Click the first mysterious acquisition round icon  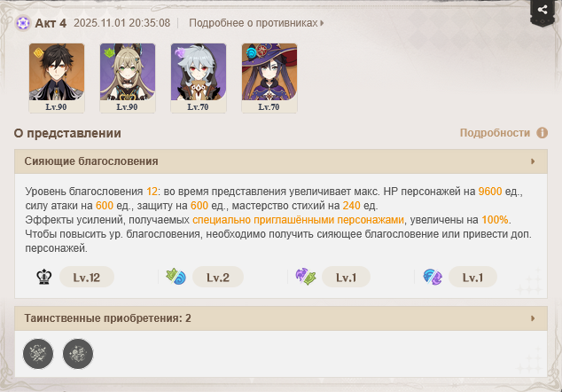pos(38,354)
